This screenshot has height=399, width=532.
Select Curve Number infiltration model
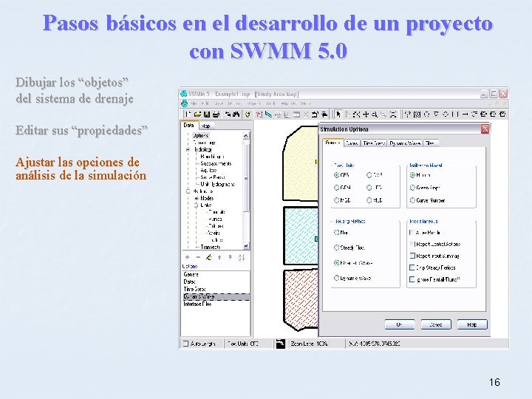coord(412,200)
